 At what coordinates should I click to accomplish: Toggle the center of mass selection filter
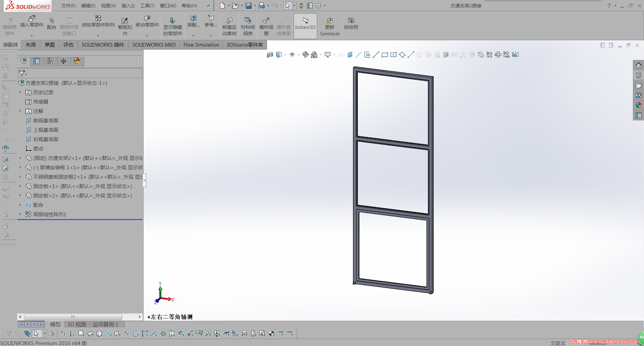click(x=272, y=334)
